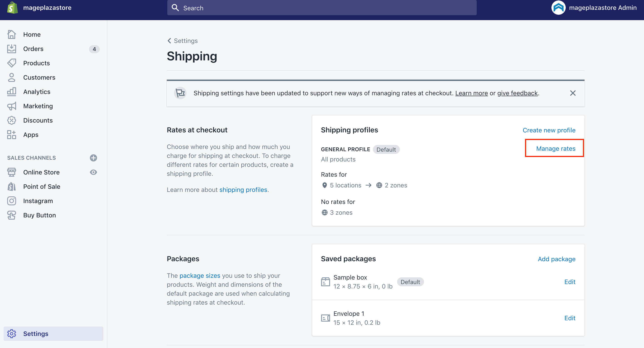Click the Marketing megaphone icon
This screenshot has height=348, width=644.
coord(12,106)
